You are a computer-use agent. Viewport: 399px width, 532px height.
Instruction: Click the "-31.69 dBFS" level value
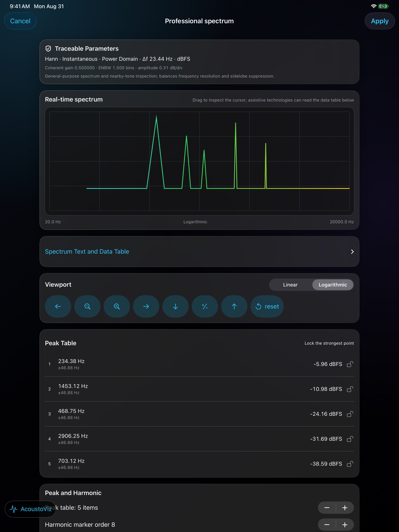326,439
